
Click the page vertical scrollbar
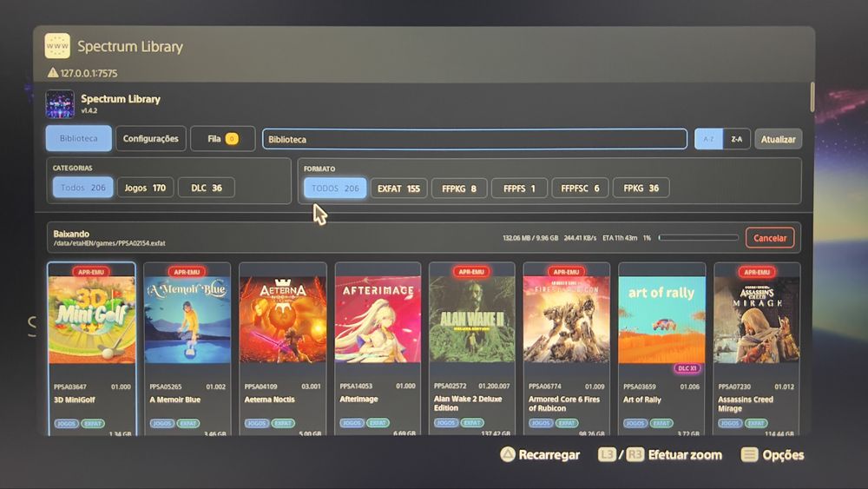pyautogui.click(x=812, y=97)
